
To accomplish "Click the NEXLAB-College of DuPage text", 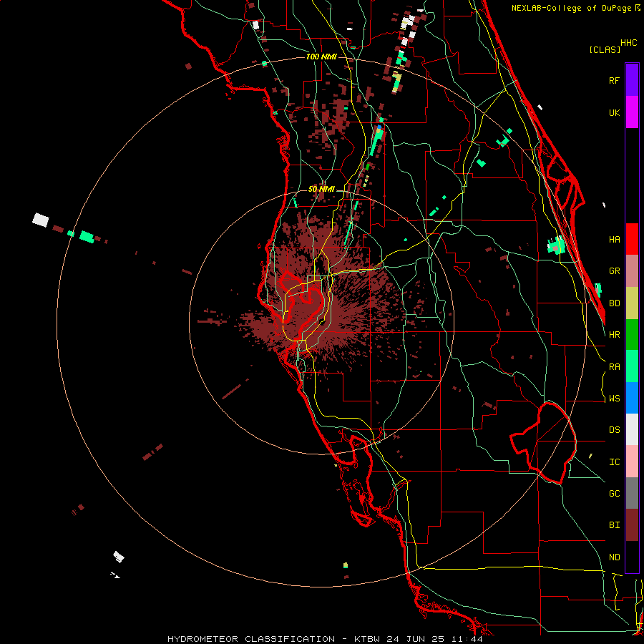I will 572,8.
